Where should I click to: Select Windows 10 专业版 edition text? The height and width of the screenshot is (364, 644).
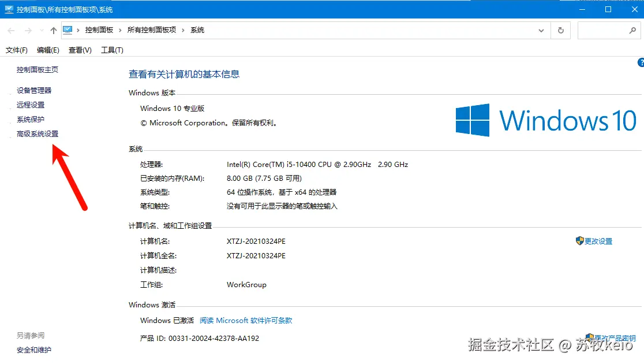point(172,109)
